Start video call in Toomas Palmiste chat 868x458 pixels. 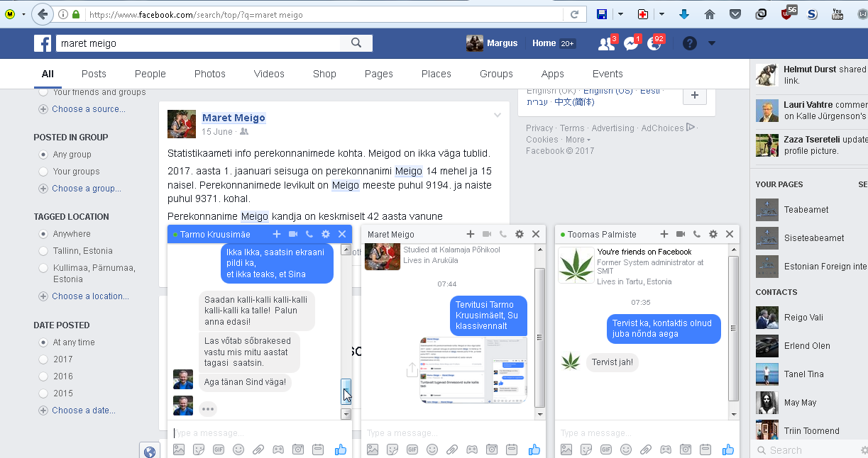point(681,234)
